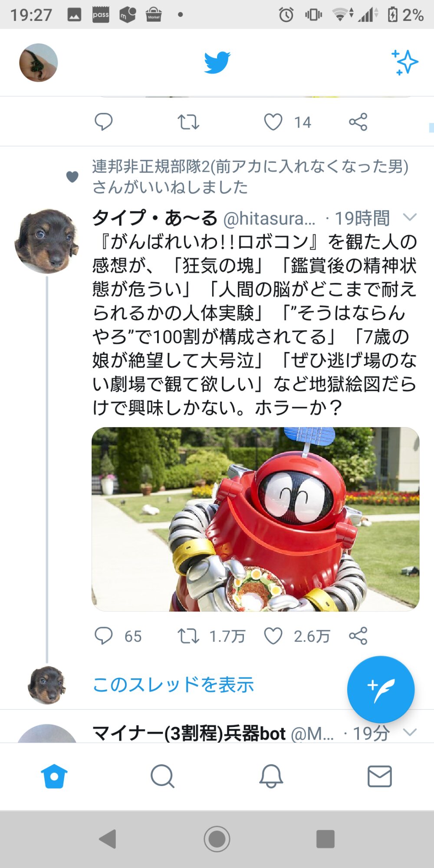The height and width of the screenshot is (868, 434).
Task: Tap このスレッドを表示 link
Action: [173, 685]
